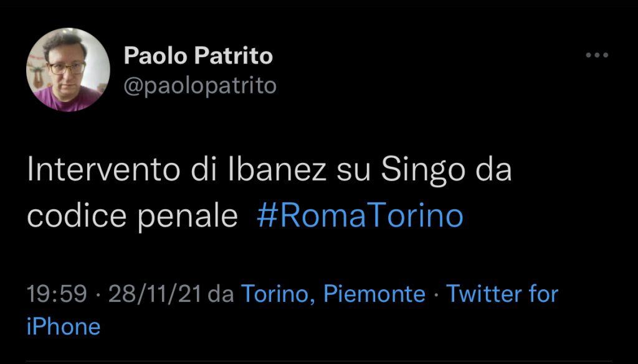Image resolution: width=638 pixels, height=364 pixels.
Task: Open the three-dot more options menu
Action: [x=597, y=56]
